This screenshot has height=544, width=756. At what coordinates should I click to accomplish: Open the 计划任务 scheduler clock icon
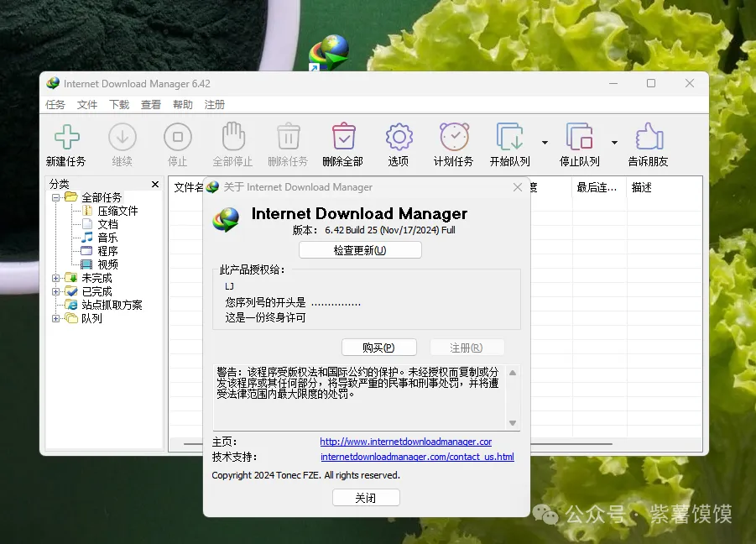pyautogui.click(x=454, y=137)
